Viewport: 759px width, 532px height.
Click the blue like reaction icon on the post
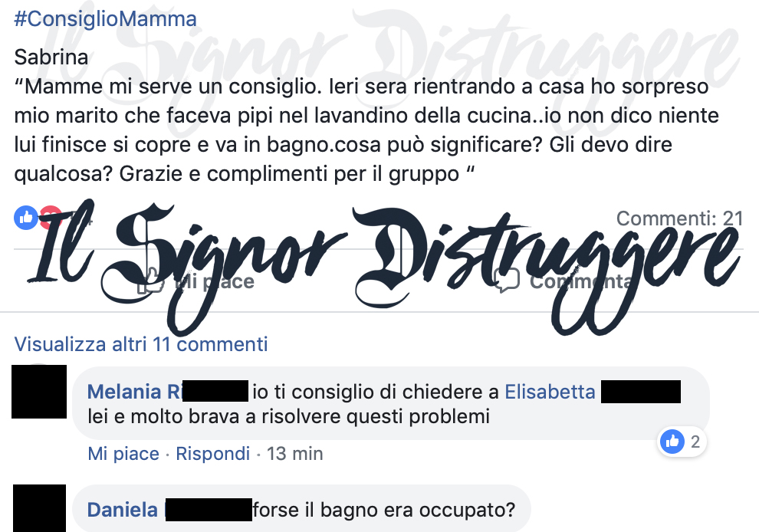[x=26, y=218]
